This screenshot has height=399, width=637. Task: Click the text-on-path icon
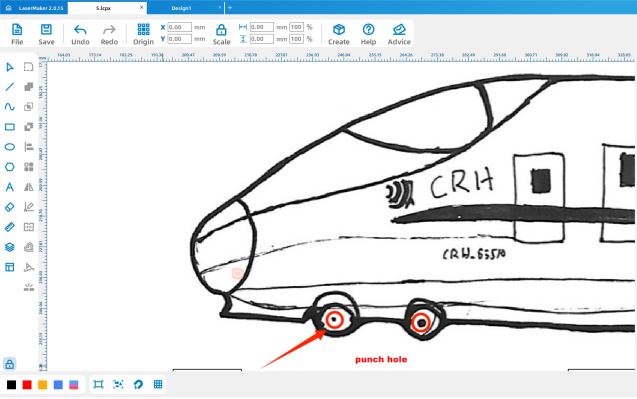pyautogui.click(x=28, y=267)
